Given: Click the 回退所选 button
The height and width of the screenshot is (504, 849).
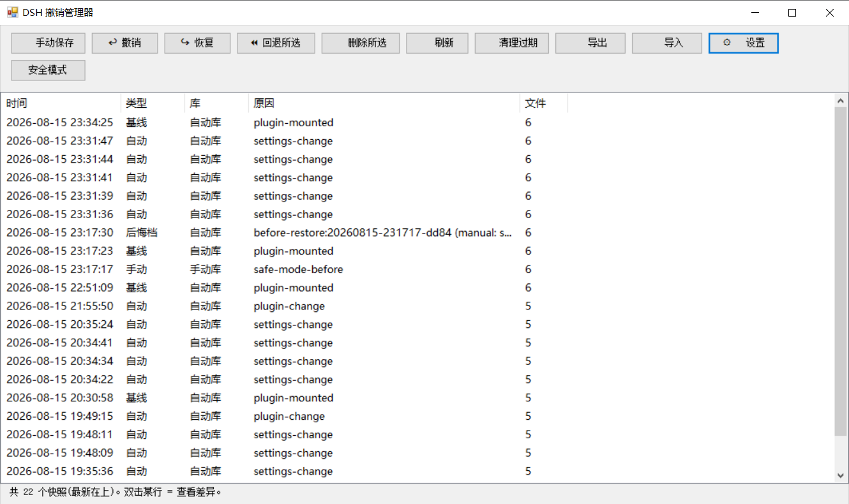Looking at the screenshot, I should (x=276, y=43).
